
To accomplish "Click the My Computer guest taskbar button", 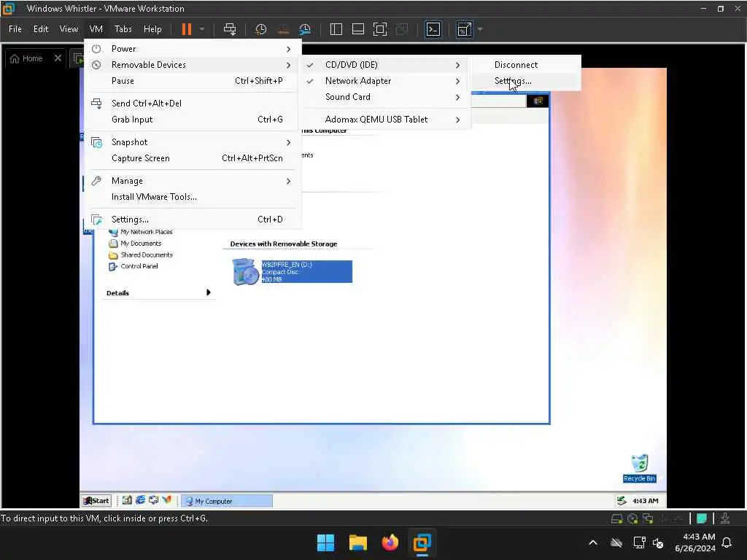I will [227, 501].
